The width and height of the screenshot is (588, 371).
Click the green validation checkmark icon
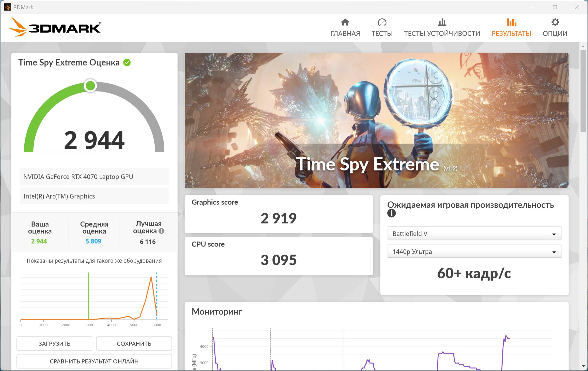click(x=127, y=62)
